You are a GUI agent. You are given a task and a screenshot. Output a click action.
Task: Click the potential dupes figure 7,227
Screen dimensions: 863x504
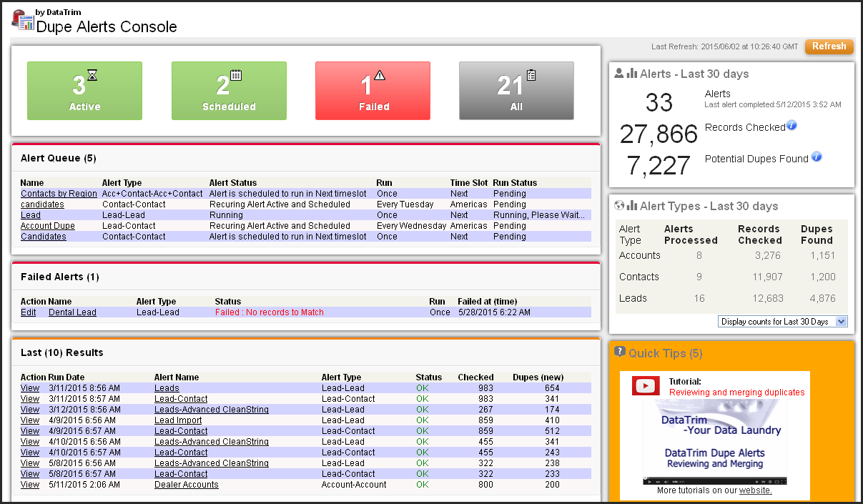659,165
